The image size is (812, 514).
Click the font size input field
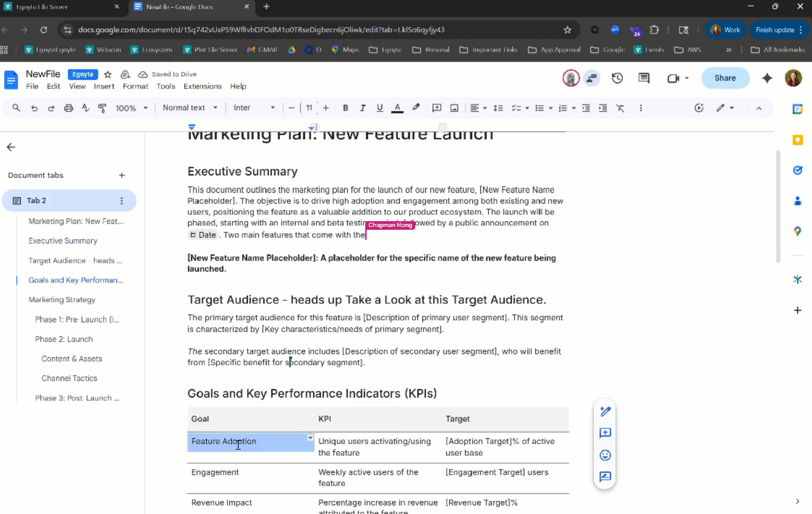tap(309, 108)
